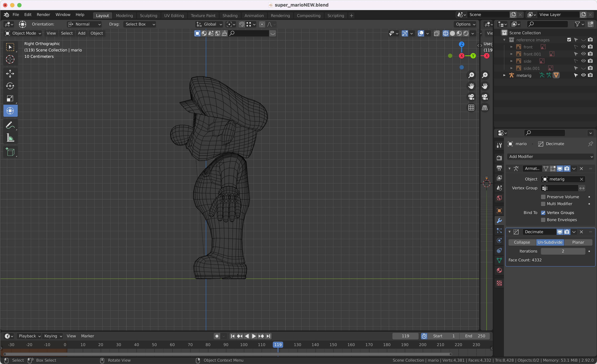Open the Physics properties tab
This screenshot has height=364, width=597.
coord(499,241)
